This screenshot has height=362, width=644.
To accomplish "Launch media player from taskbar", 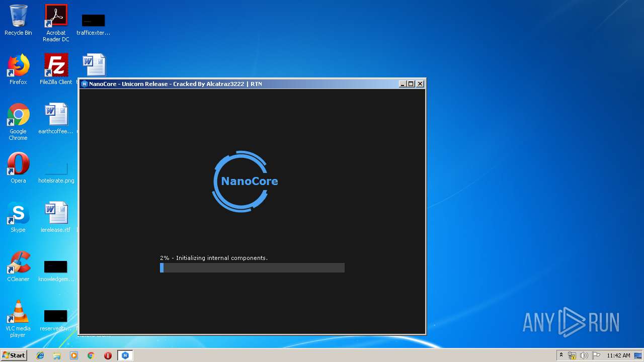I will click(74, 355).
